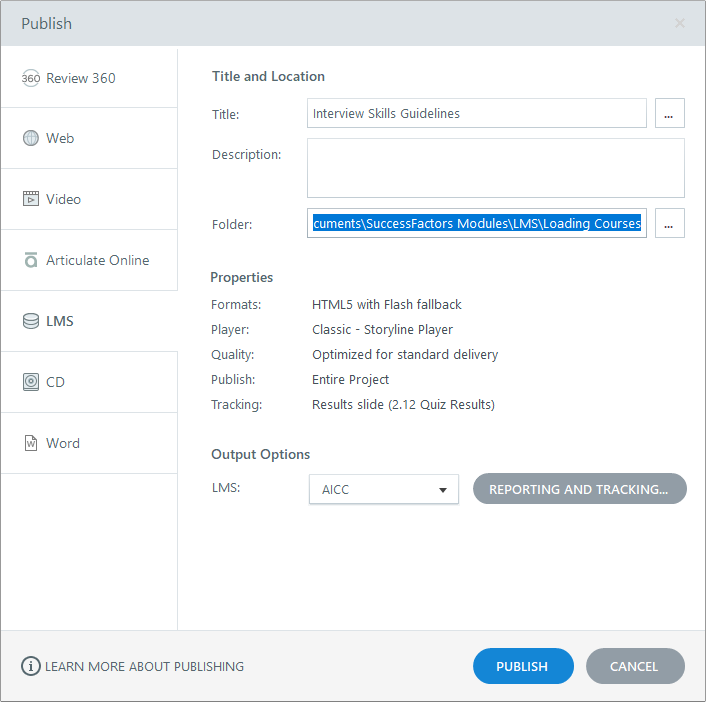This screenshot has height=702, width=706.
Task: Open the Title ellipsis browse button
Action: [x=669, y=114]
